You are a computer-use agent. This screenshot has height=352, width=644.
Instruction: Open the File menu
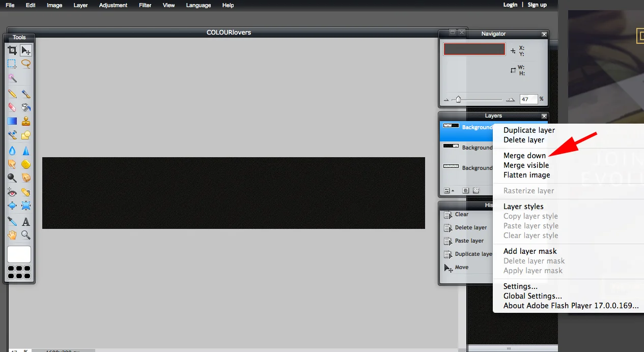[x=10, y=5]
